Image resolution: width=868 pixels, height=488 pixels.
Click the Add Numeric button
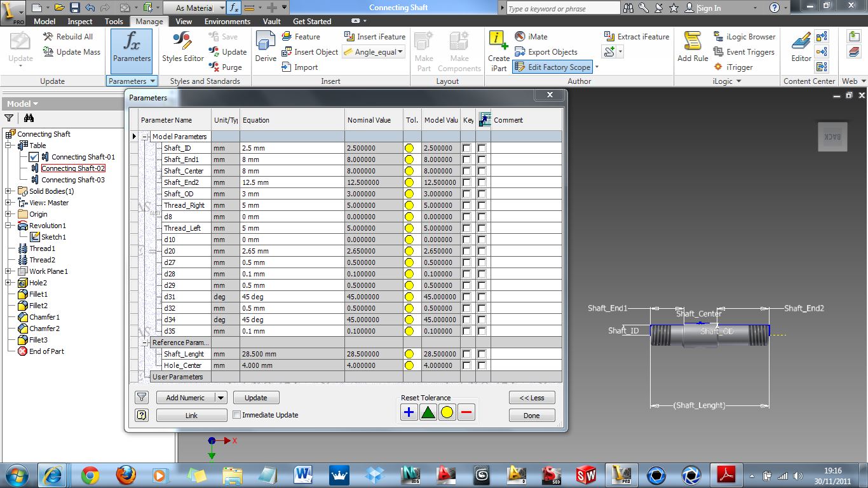186,398
